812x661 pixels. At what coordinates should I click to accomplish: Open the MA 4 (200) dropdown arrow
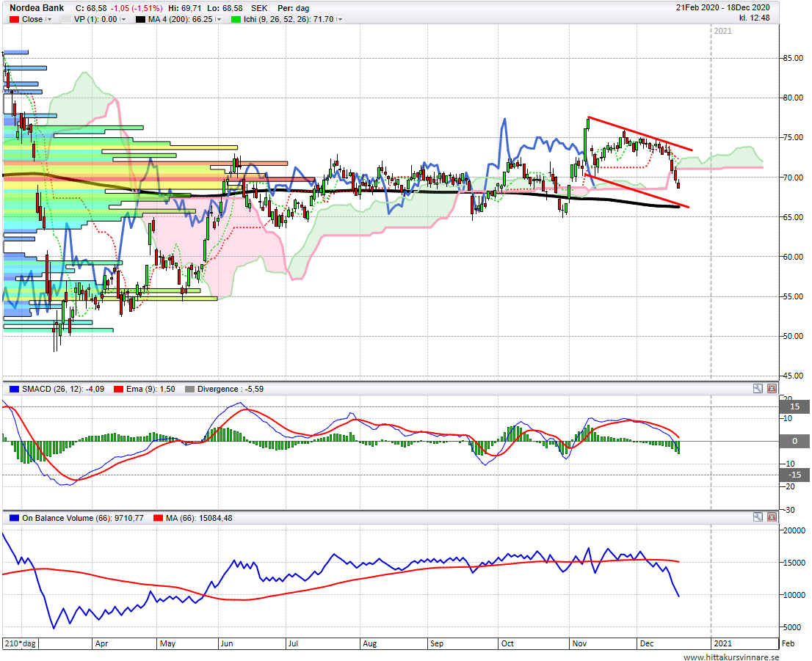[x=219, y=19]
